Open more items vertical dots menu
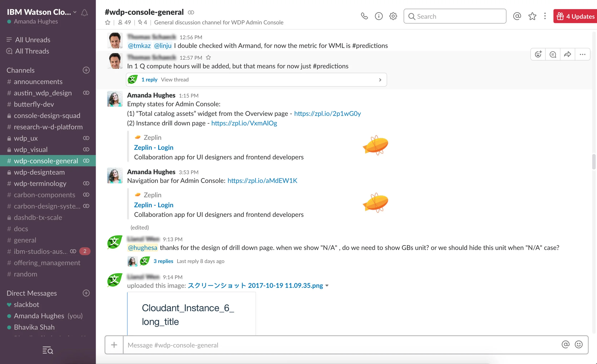Screen dimensions: 597x364 click(545, 16)
